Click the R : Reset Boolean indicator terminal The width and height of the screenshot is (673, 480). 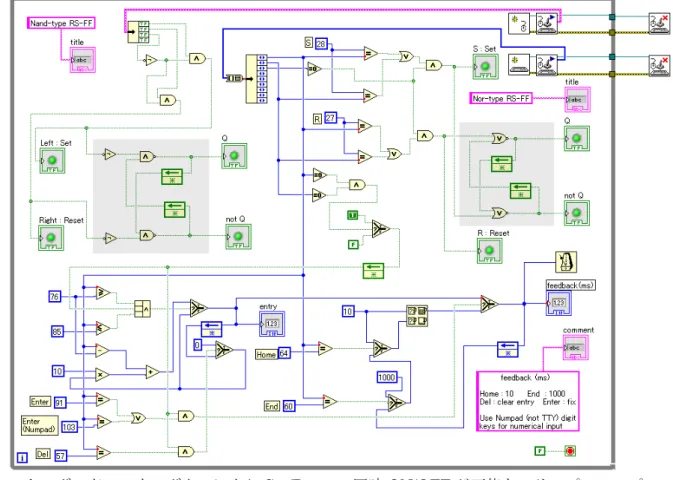(x=490, y=251)
